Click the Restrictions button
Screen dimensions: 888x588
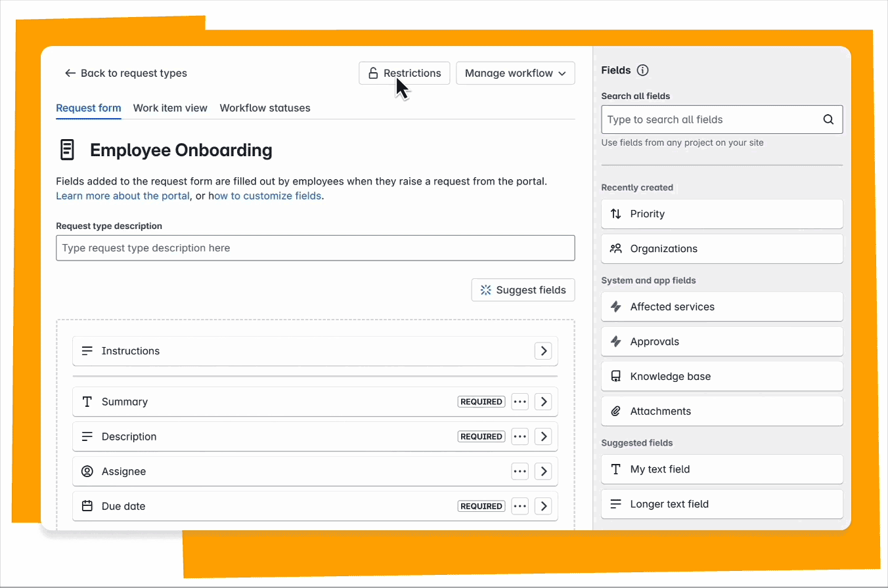tap(405, 73)
